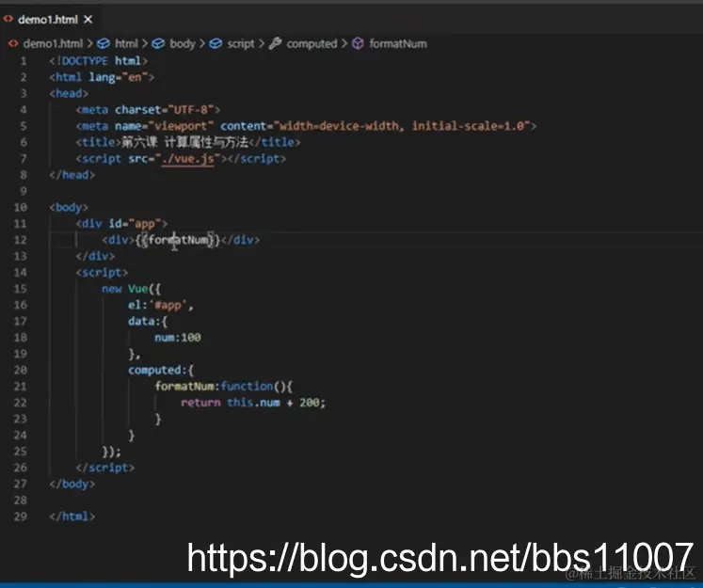
Task: Click 'data:{' on line 17
Action: click(x=148, y=322)
